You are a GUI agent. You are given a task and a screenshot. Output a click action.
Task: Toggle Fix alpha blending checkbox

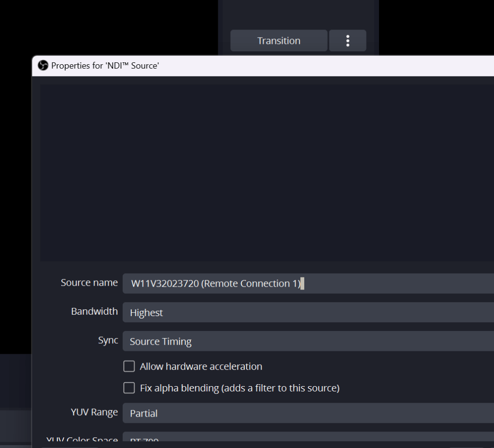[x=129, y=388]
